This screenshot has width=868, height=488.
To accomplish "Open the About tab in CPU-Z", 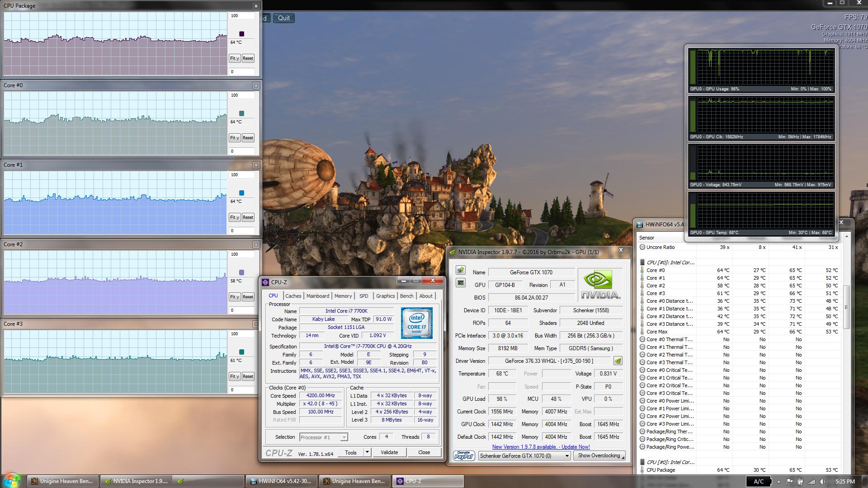I will (426, 296).
